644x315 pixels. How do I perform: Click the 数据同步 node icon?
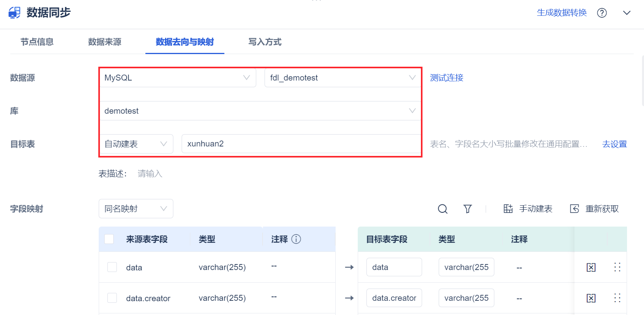[x=14, y=13]
